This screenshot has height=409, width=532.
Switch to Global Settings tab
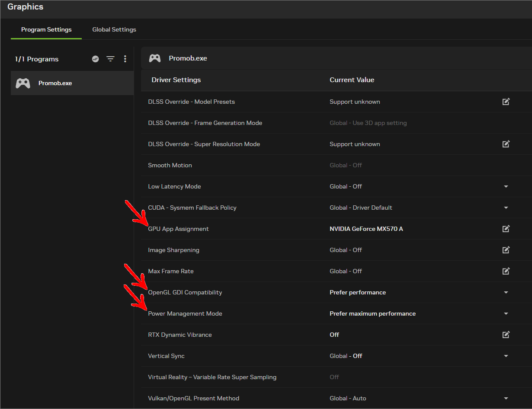(114, 29)
